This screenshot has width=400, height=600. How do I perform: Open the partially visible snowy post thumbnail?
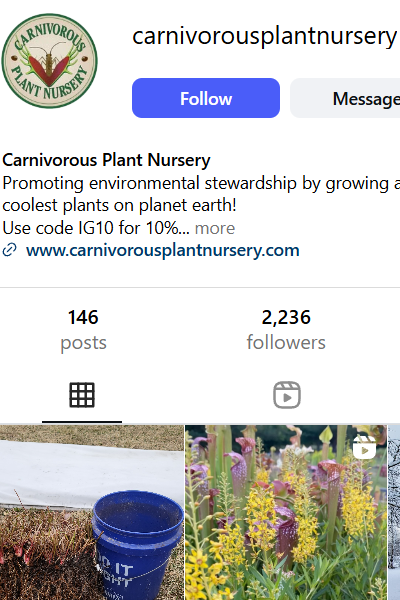[394, 512]
